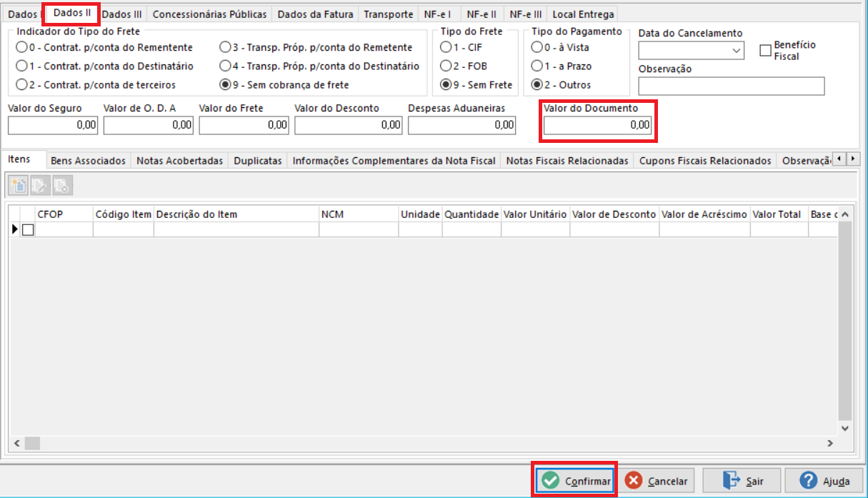Open the Bens Associados tab
The width and height of the screenshot is (868, 498).
point(88,161)
